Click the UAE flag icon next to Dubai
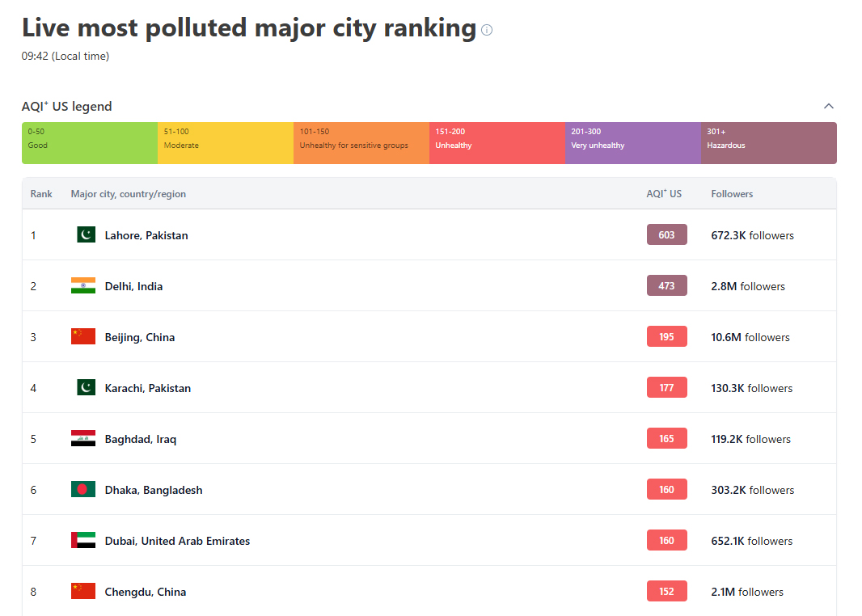This screenshot has height=616, width=862. point(82,540)
